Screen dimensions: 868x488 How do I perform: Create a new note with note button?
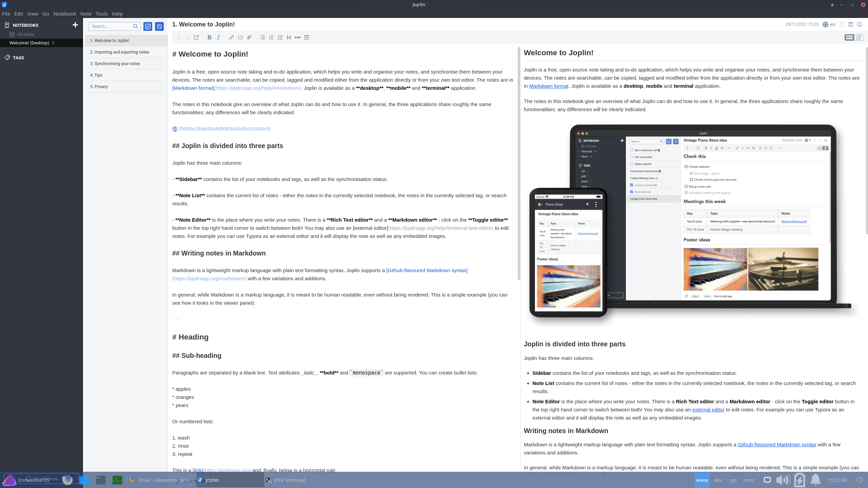click(x=159, y=26)
